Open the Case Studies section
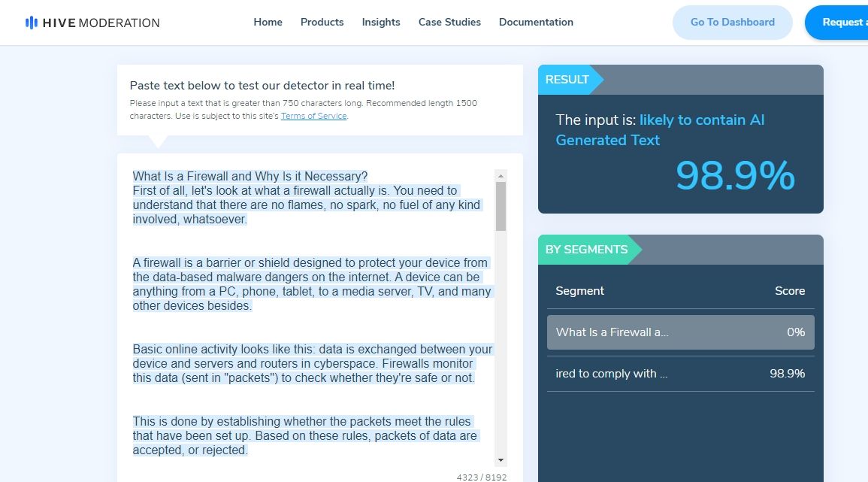Image resolution: width=868 pixels, height=482 pixels. pos(449,23)
